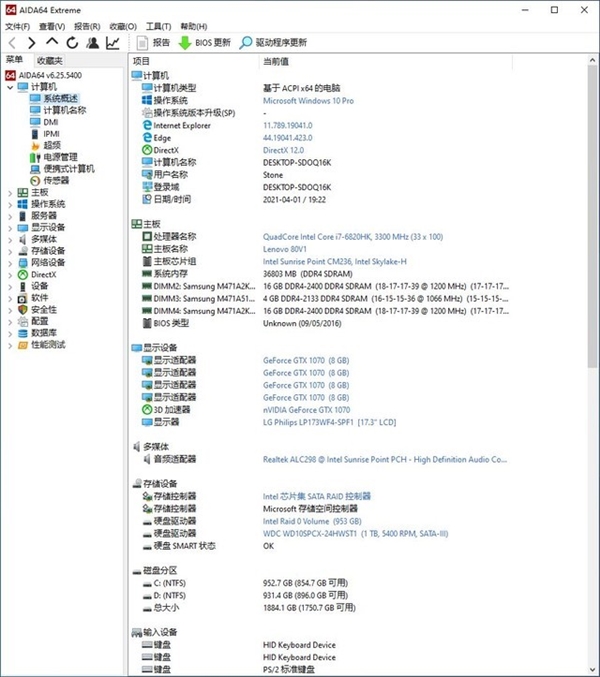Viewport: 600px width, 677px height.
Task: Click 配置 icon in sidebar tree
Action: [23, 322]
